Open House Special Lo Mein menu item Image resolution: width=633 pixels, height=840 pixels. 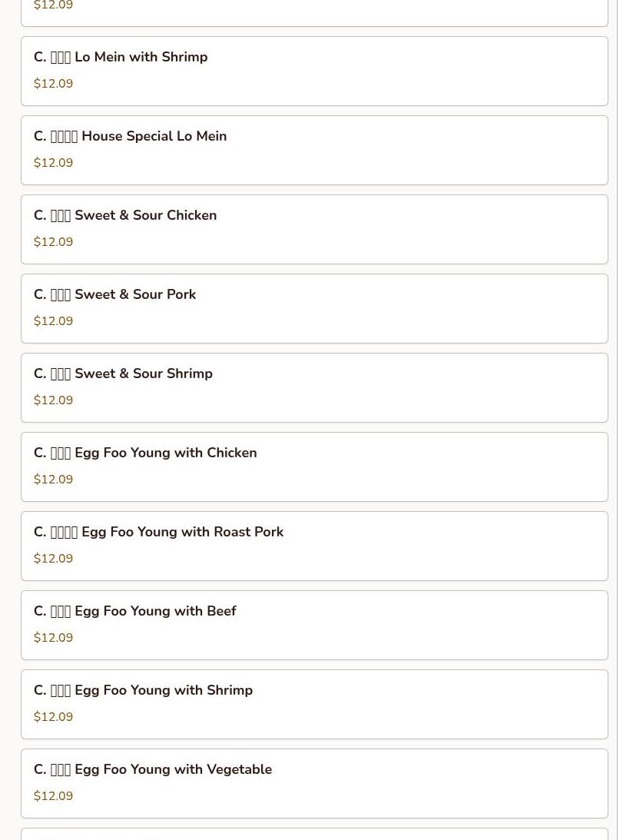131,137
